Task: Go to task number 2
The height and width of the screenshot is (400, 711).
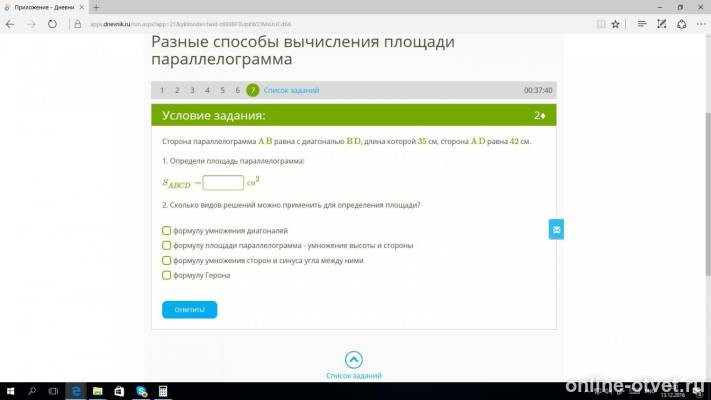Action: coord(177,90)
